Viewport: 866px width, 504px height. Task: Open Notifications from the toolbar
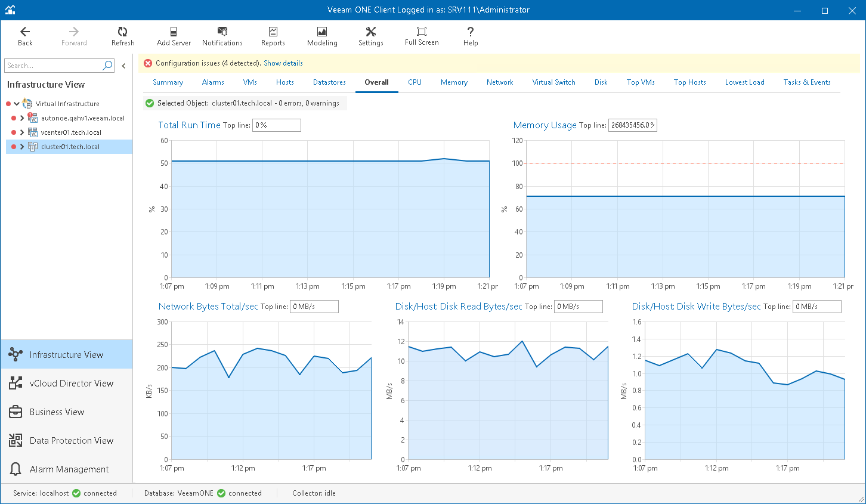pyautogui.click(x=222, y=36)
